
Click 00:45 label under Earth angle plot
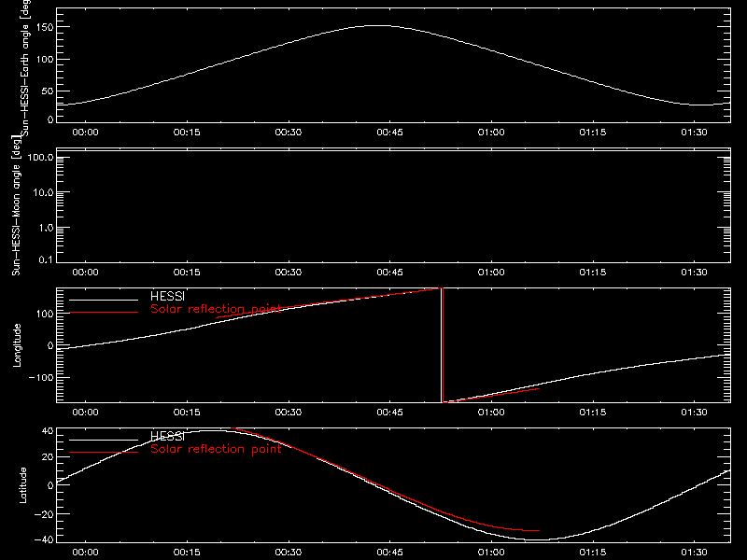coord(389,132)
